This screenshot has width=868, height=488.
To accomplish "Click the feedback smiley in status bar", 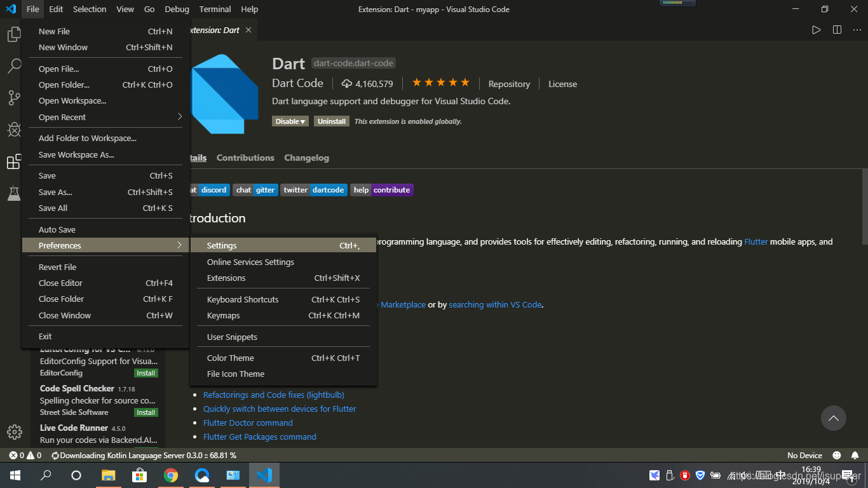I will click(837, 456).
